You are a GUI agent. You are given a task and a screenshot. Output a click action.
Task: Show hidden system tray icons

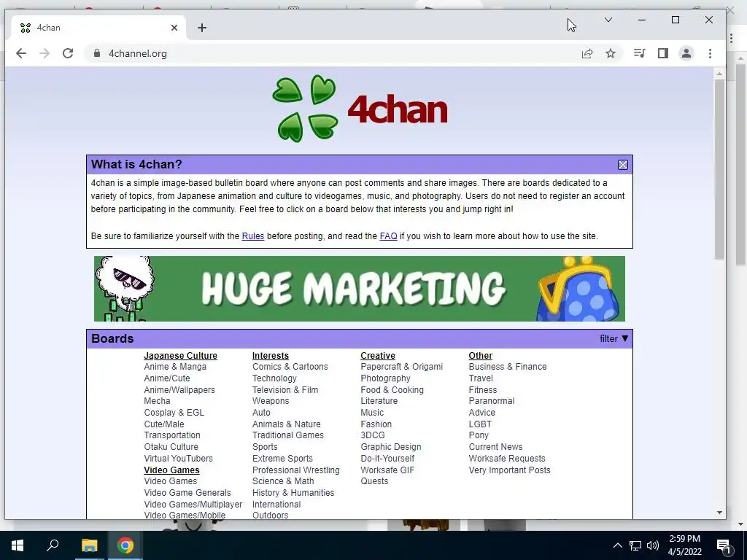point(617,545)
